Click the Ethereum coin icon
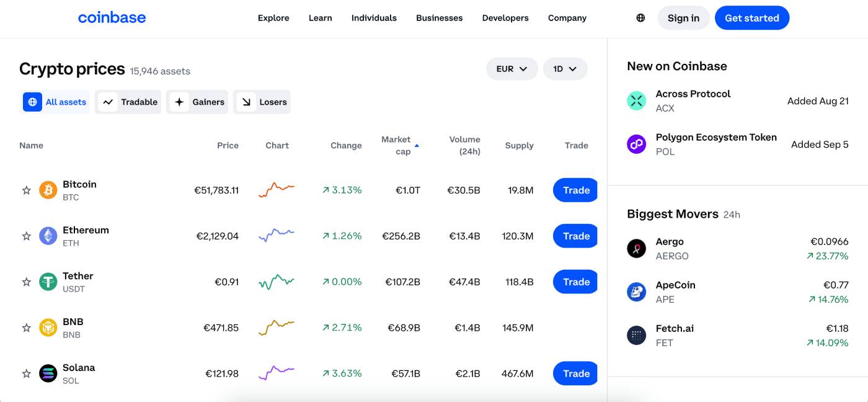The height and width of the screenshot is (402, 868). click(48, 236)
